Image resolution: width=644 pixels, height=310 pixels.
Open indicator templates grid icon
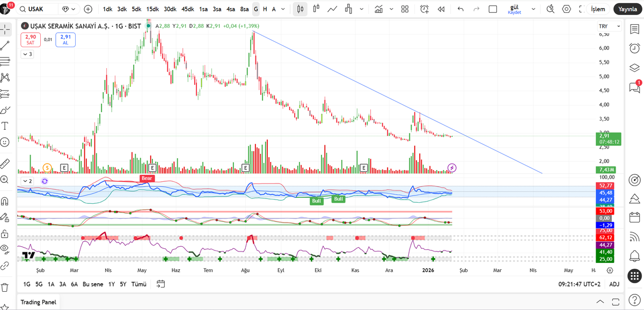point(405,9)
